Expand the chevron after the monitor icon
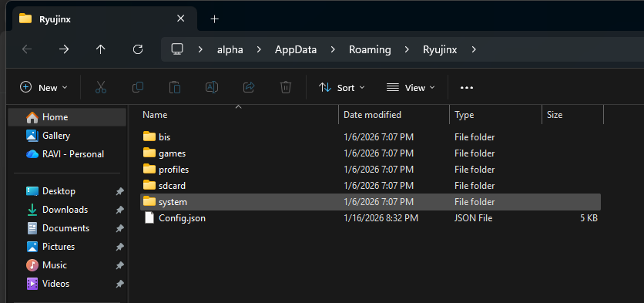 coord(200,50)
